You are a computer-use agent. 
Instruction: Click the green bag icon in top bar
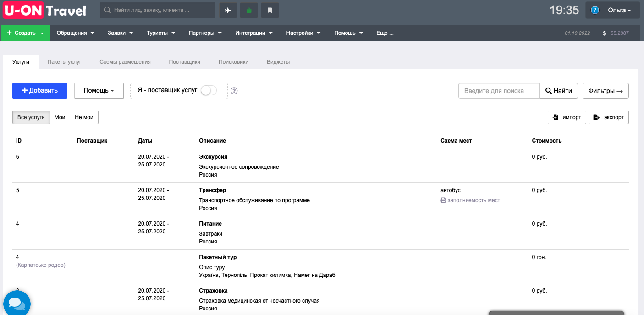(x=249, y=11)
